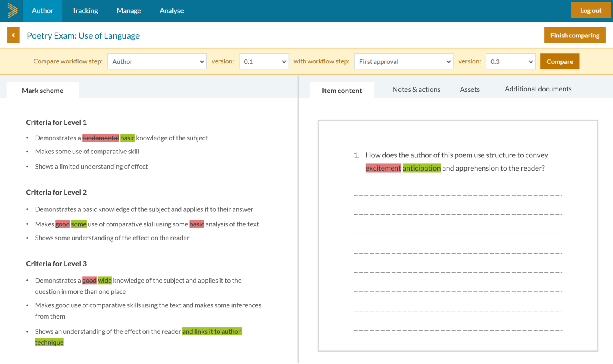The width and height of the screenshot is (613, 364).
Task: Click the Finish comparing button
Action: point(575,35)
